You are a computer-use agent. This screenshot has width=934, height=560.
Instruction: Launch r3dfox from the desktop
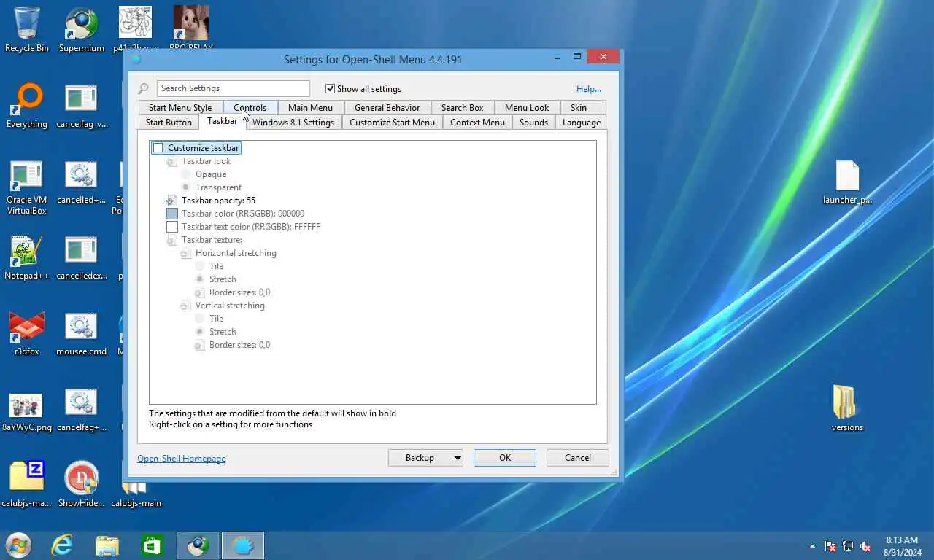27,333
